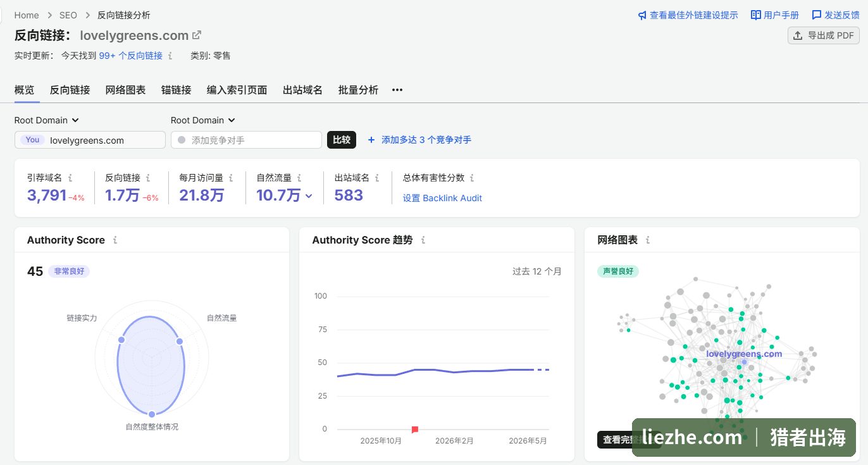This screenshot has width=868, height=465.
Task: Click info icon next to 自然流量 metric
Action: [x=299, y=178]
